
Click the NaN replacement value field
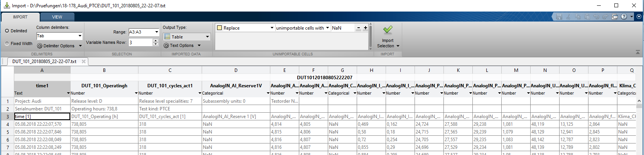coord(342,28)
